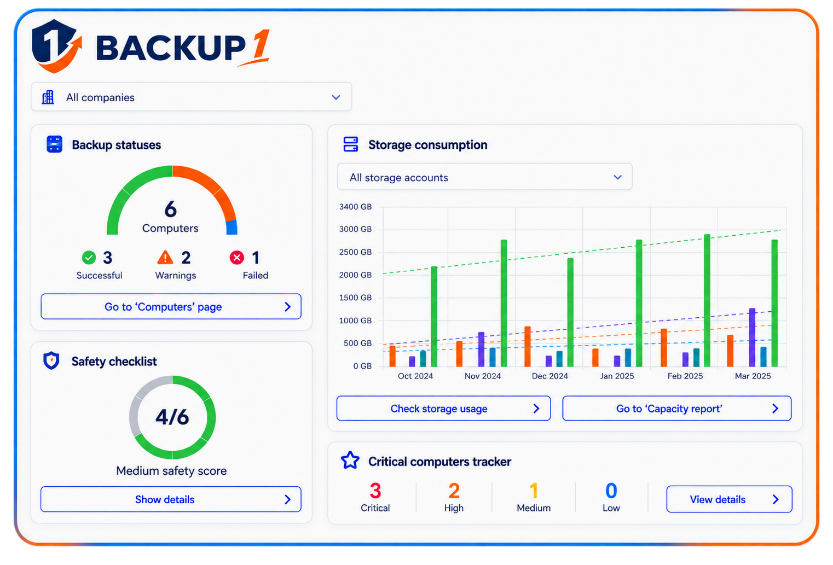Click the '3400 GB' axis label
The height and width of the screenshot is (565, 833).
tap(355, 207)
